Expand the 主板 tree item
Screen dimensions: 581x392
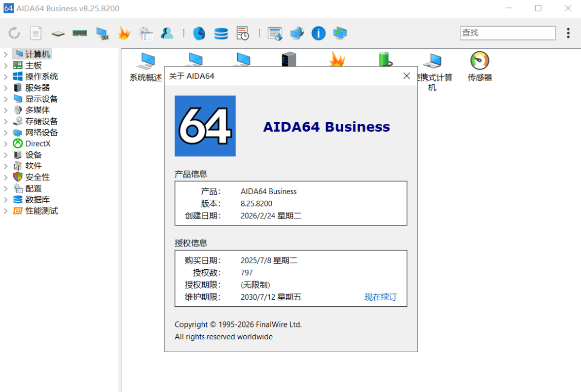[x=4, y=65]
